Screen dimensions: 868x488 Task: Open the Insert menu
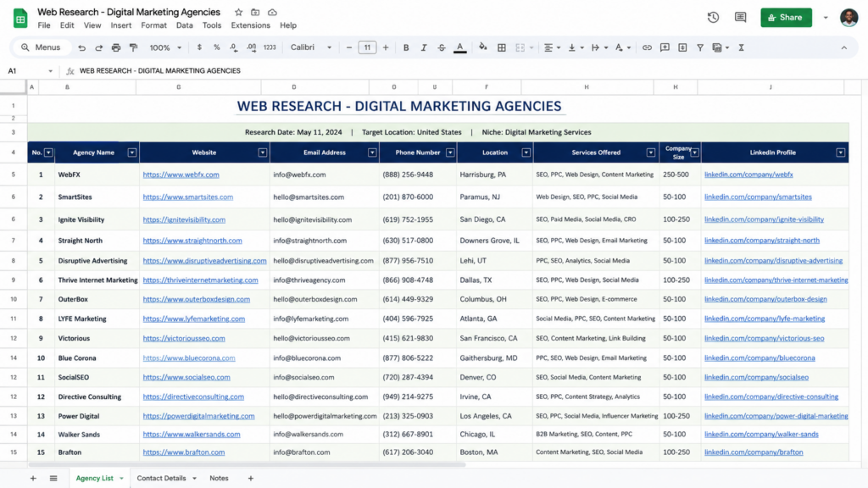click(x=120, y=25)
